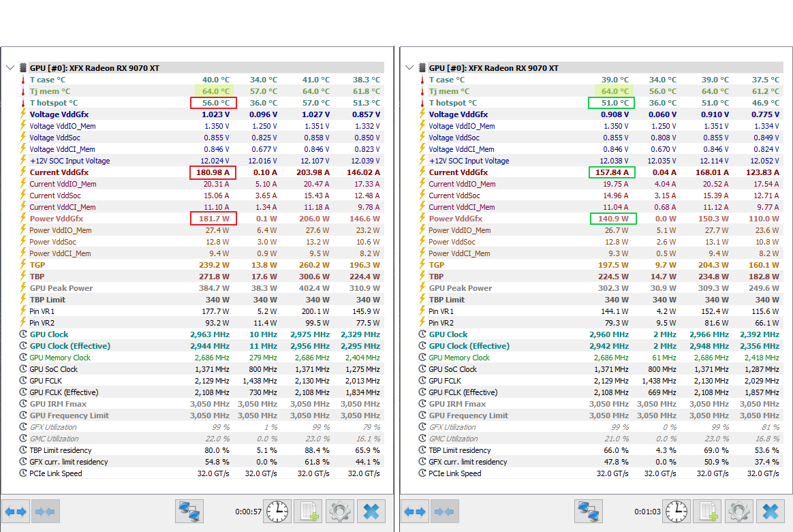This screenshot has height=532, width=793.
Task: Select the 'TBP Limit' label in right window
Action: (x=446, y=299)
